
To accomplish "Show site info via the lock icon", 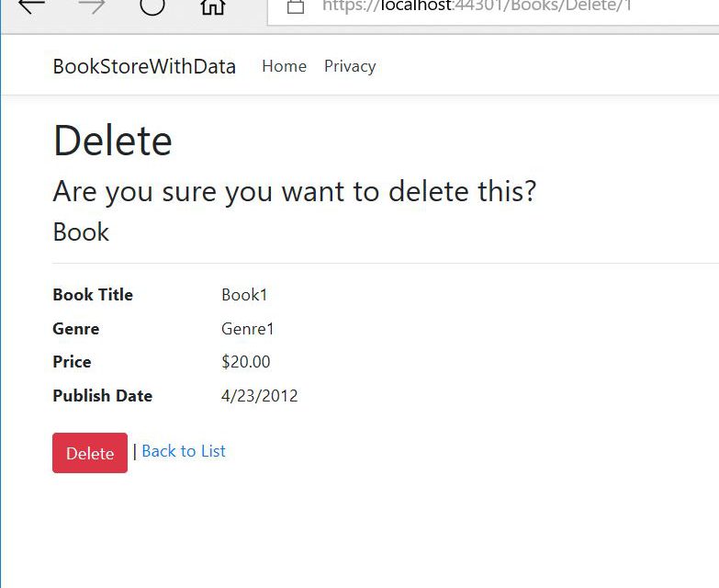I will coord(296,6).
